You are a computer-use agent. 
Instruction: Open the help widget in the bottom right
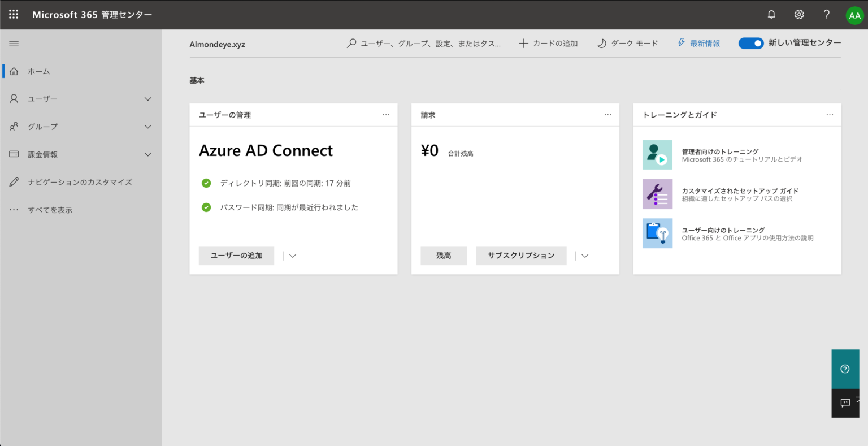845,369
